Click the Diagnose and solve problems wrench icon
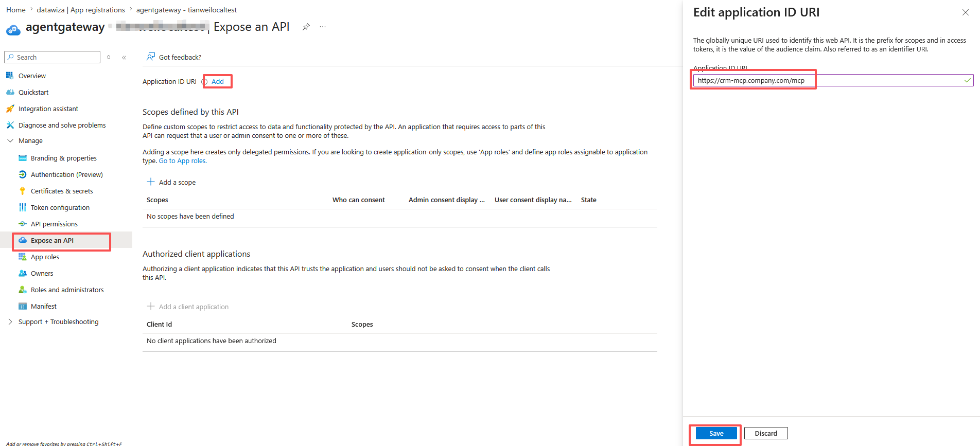This screenshot has width=980, height=446. (x=10, y=125)
